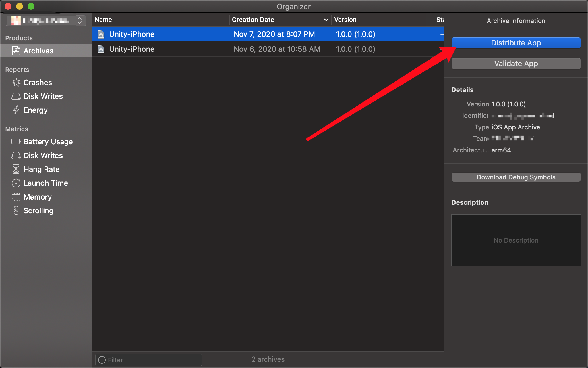Click the Disk Writes icon under Metrics
The width and height of the screenshot is (588, 368).
click(x=16, y=156)
